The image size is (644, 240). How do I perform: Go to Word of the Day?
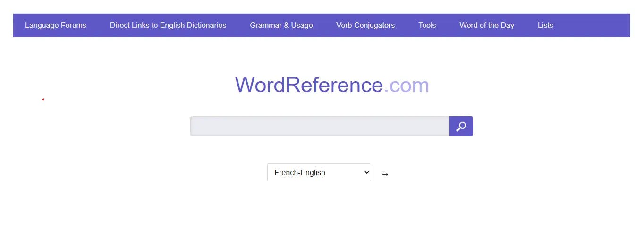click(x=487, y=26)
